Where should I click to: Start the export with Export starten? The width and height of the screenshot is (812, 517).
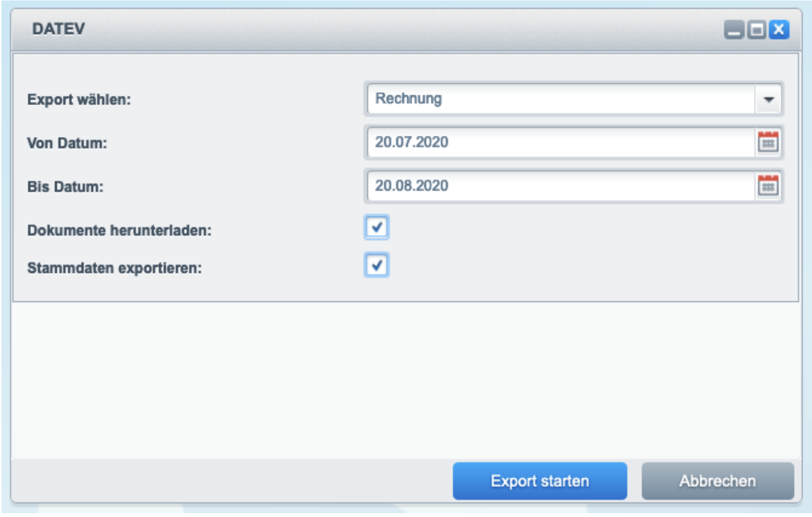[539, 481]
